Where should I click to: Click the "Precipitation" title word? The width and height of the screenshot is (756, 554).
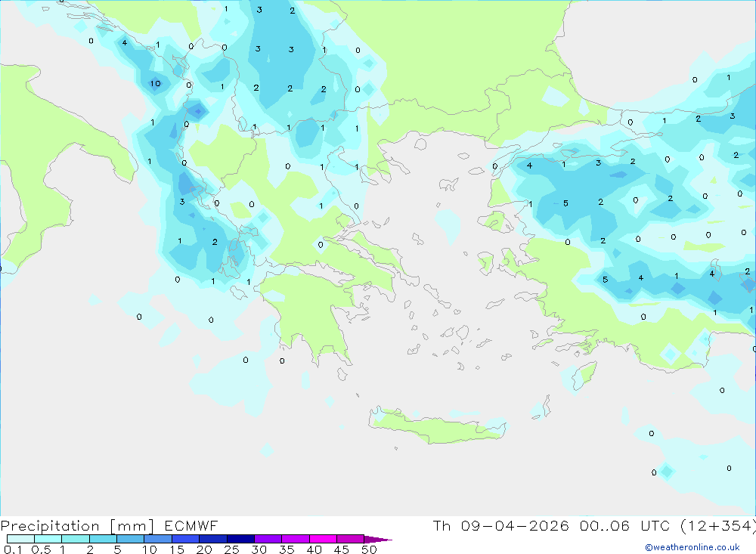[x=50, y=526]
